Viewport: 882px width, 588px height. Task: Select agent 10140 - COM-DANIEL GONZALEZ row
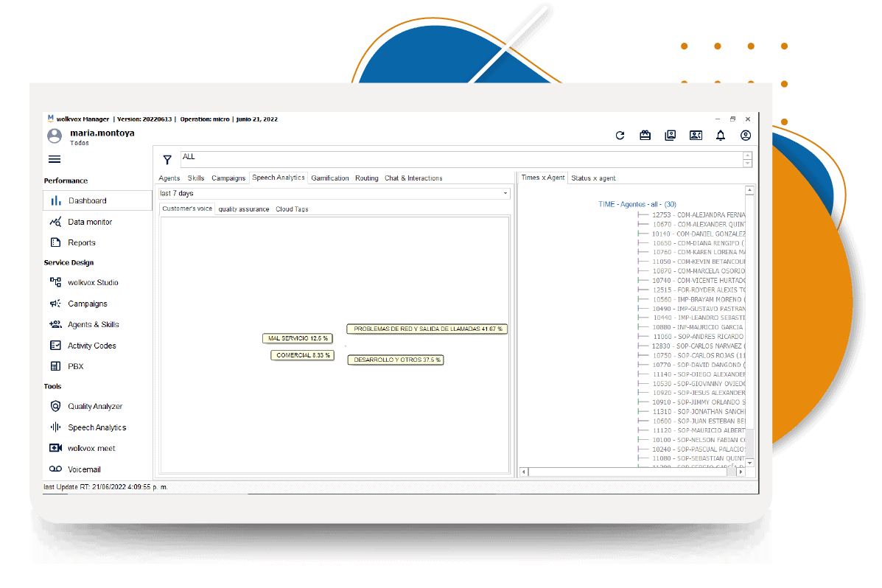pos(698,234)
